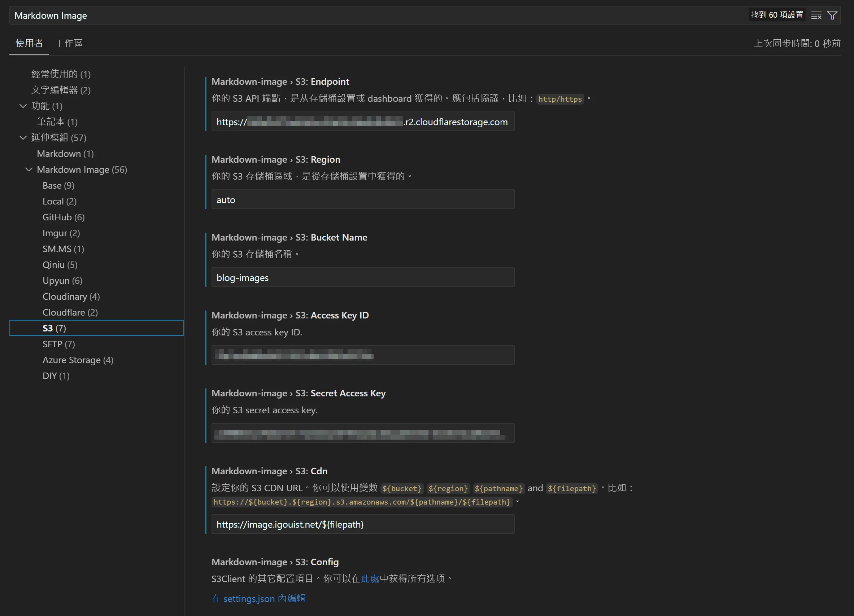Viewport: 854px width, 616px height.
Task: Click the 找到 60 項設置 result count
Action: coord(777,15)
